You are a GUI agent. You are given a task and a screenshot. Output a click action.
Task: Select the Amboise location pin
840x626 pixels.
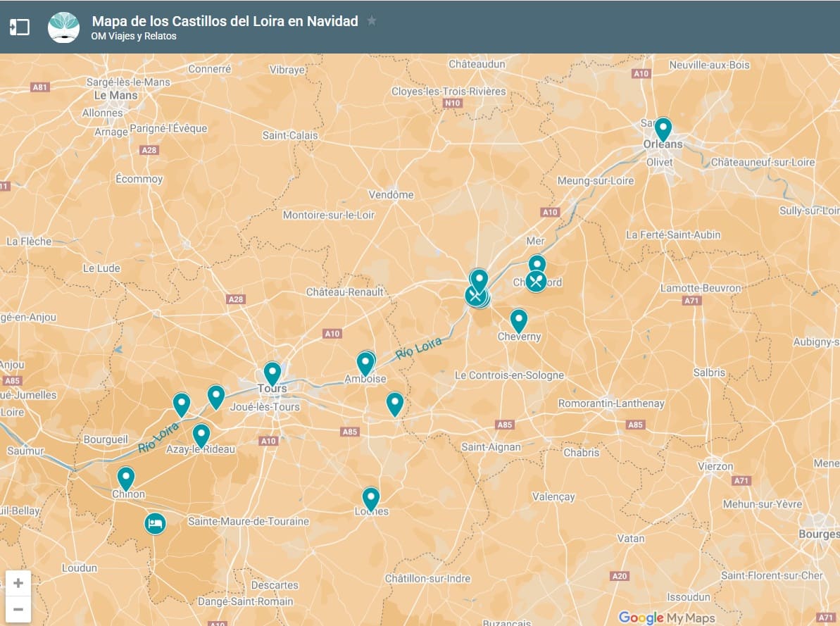click(366, 364)
